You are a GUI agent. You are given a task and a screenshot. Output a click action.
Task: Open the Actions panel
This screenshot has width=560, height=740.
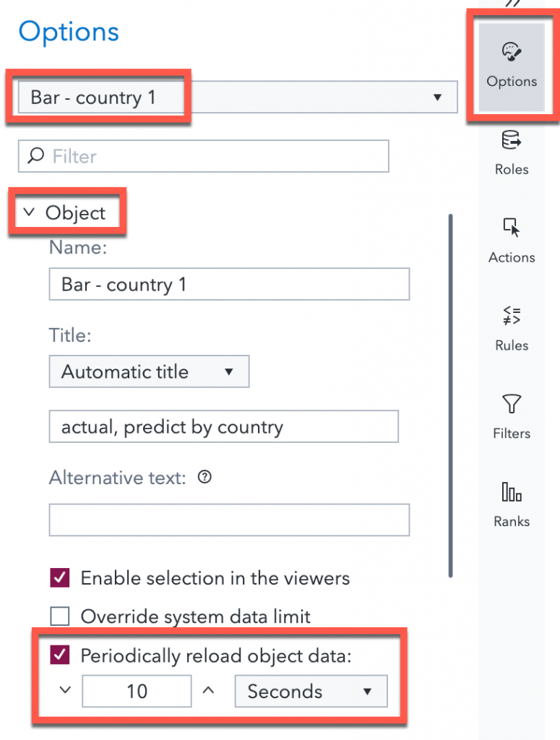511,240
